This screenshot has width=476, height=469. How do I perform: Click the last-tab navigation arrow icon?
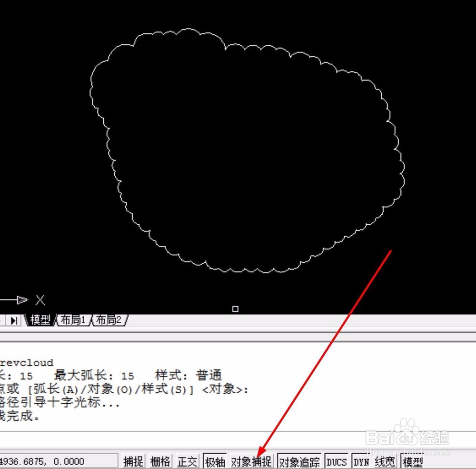tap(14, 320)
